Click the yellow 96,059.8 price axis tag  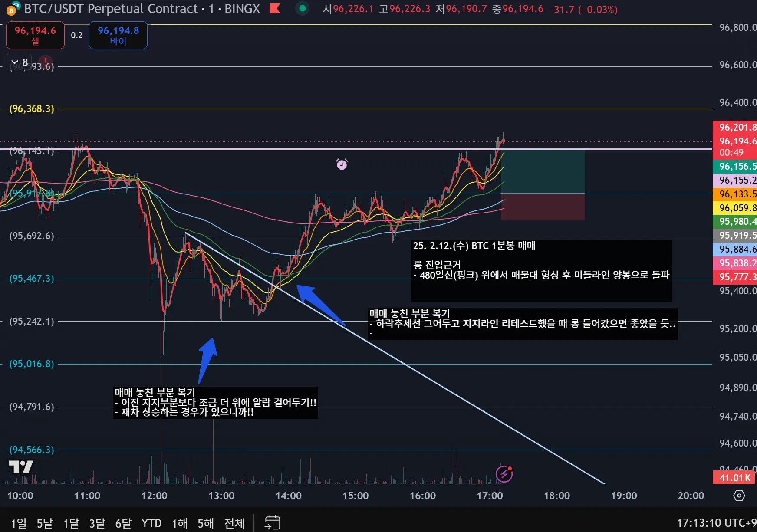735,208
